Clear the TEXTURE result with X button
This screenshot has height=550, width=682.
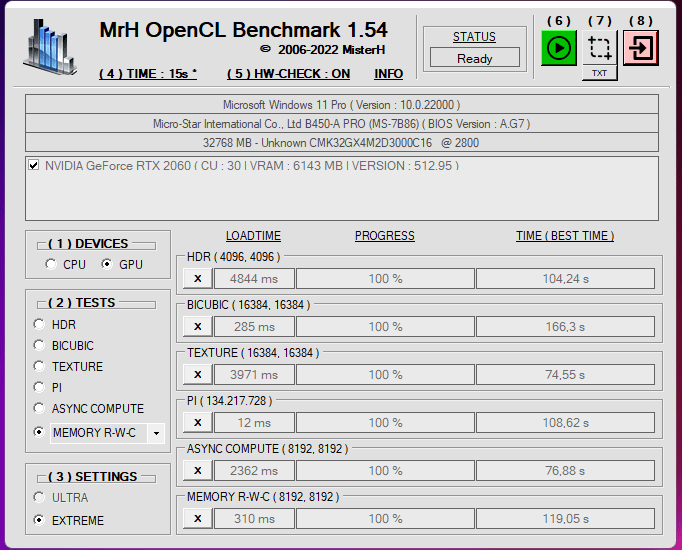tap(198, 374)
